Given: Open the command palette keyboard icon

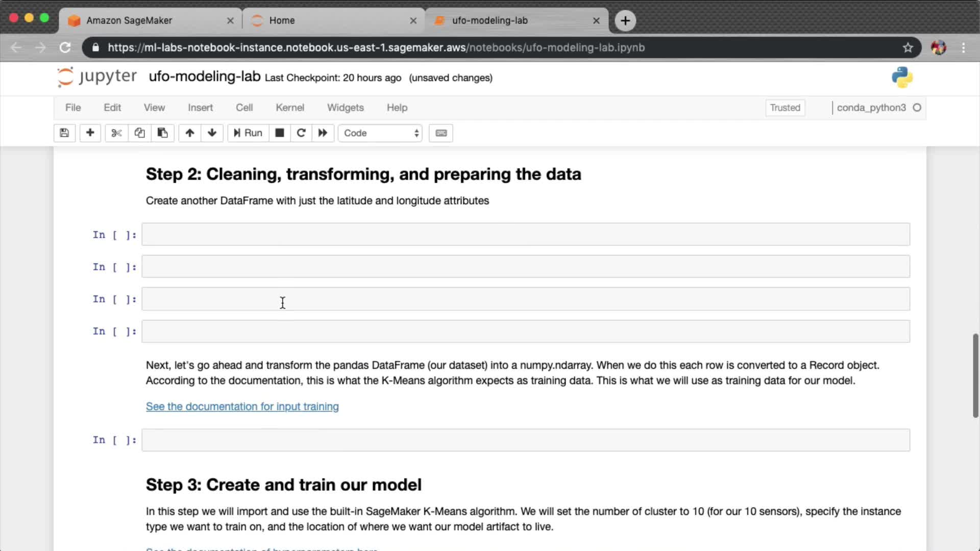Looking at the screenshot, I should click(441, 133).
